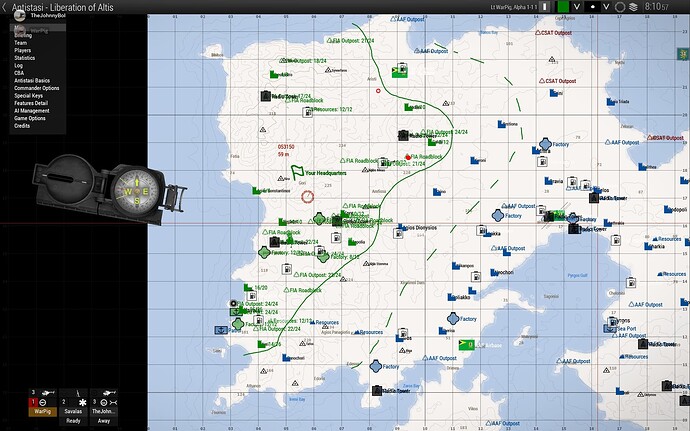690x431 pixels.
Task: Open Commander Options in the briefing menu
Action: (37, 88)
